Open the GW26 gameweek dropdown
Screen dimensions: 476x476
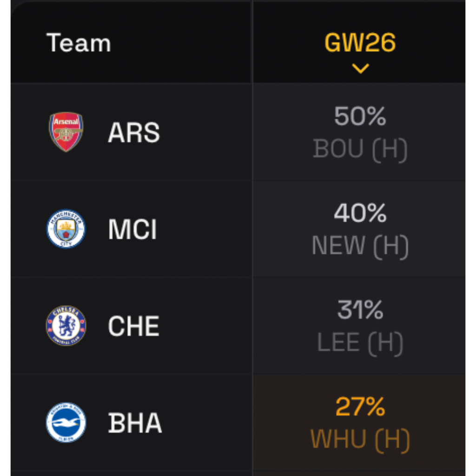coord(359,43)
